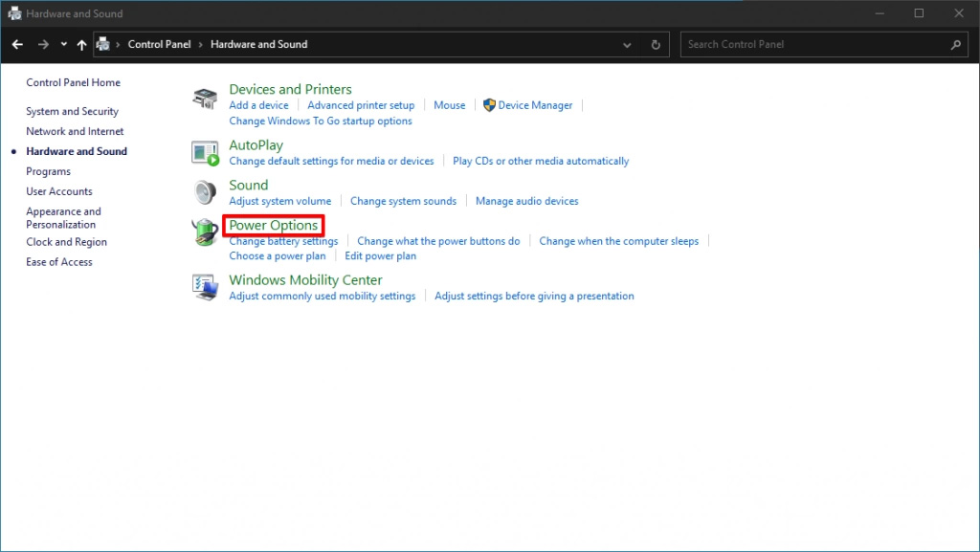Screen dimensions: 980x552
Task: Refresh the Control Panel view
Action: coord(656,45)
